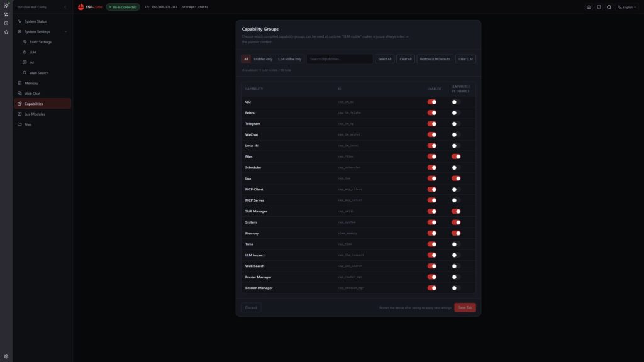Toggle Telegram enabled switch

point(431,124)
